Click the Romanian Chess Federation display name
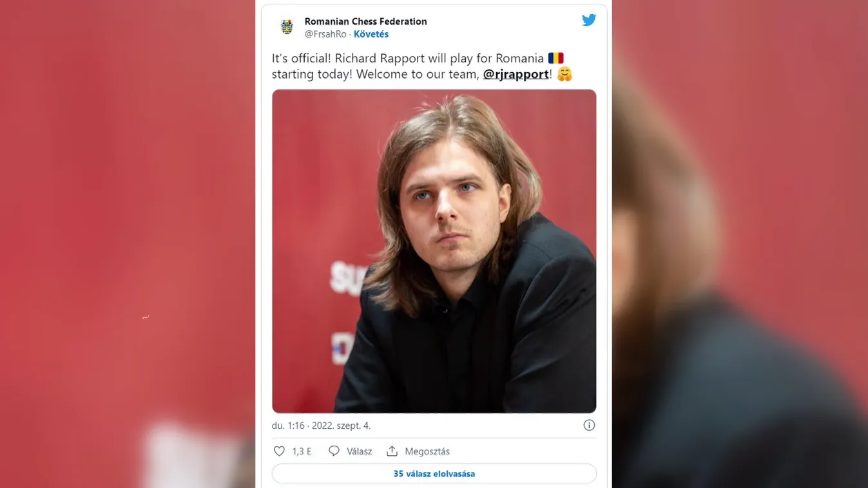868x488 pixels. 365,21
